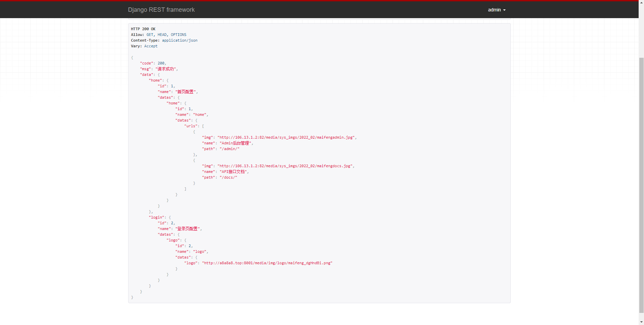Click the Accept value of Vary header
This screenshot has width=644, height=325.
(x=151, y=46)
